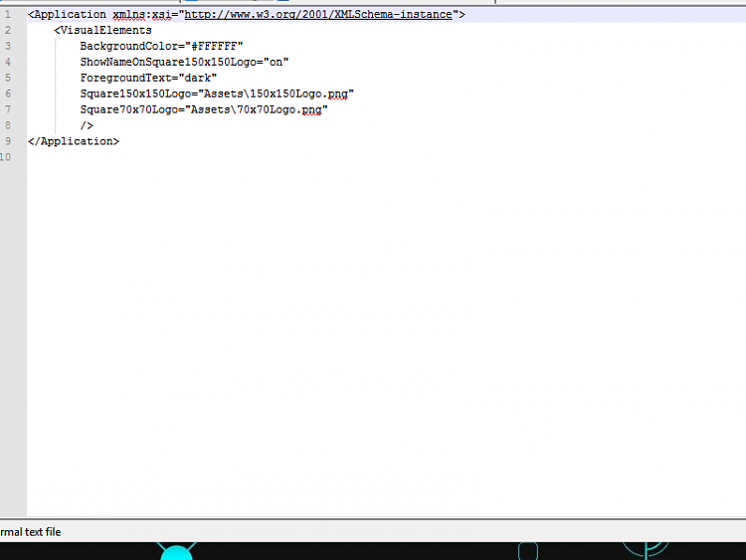
Task: Click line number 8 in the margin
Action: (8, 125)
